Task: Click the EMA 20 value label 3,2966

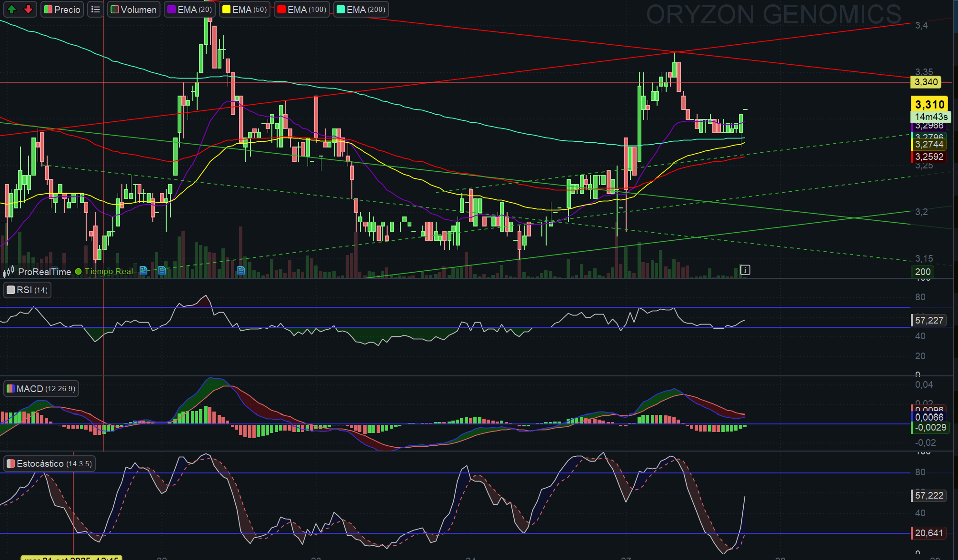Action: pos(929,126)
